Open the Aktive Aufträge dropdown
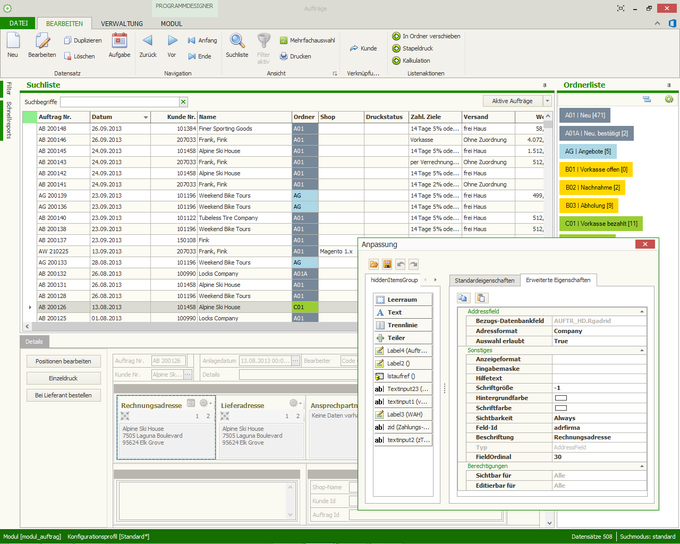The height and width of the screenshot is (544, 680). click(x=547, y=102)
